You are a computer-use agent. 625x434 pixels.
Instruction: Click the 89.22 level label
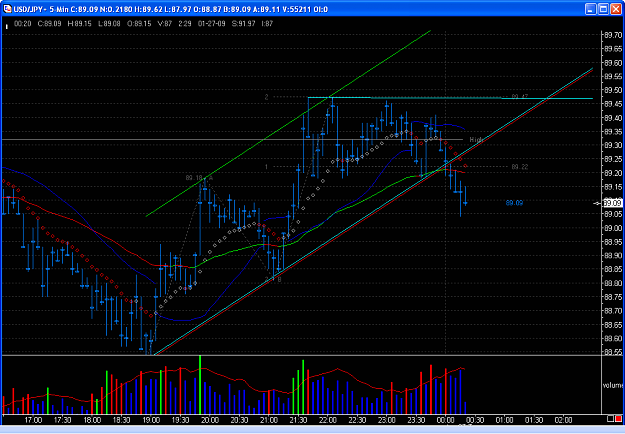click(520, 167)
